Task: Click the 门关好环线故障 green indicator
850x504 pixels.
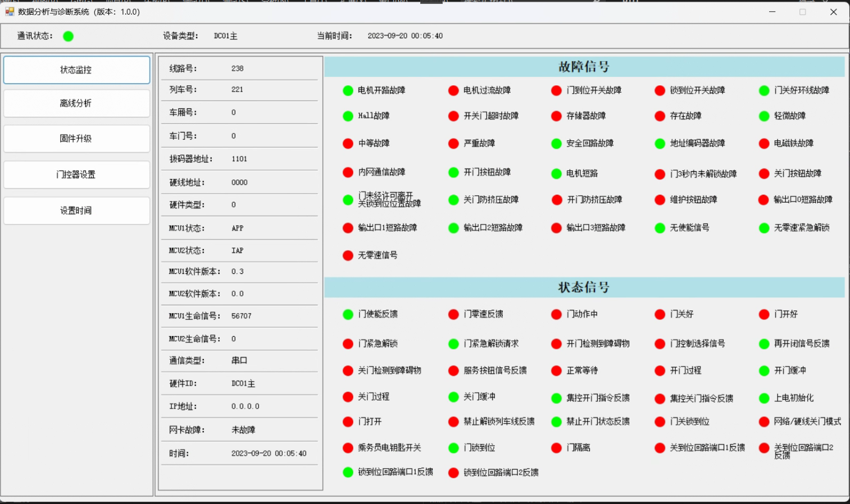Action: pyautogui.click(x=764, y=90)
